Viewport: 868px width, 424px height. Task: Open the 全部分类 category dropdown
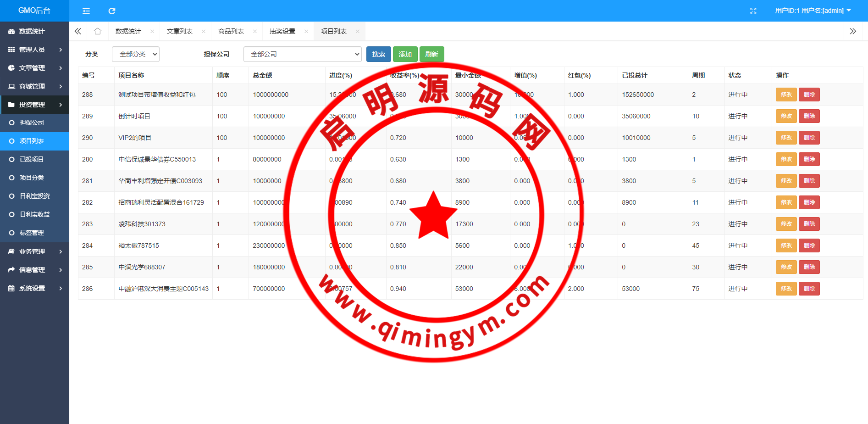[136, 54]
